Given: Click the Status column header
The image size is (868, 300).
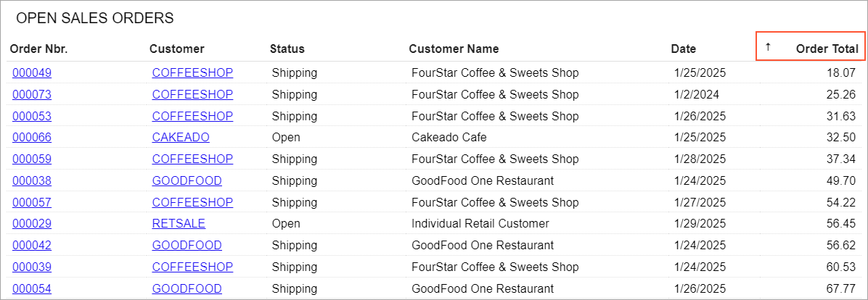Looking at the screenshot, I should point(287,49).
